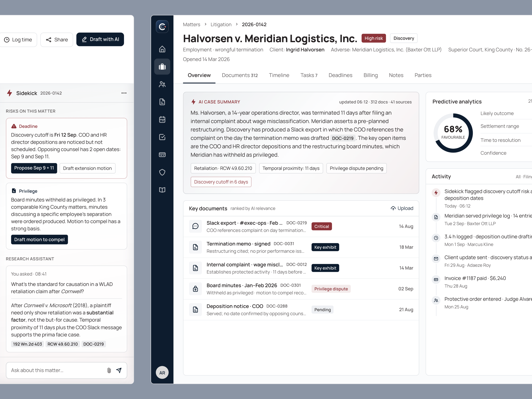Click the DOC-0219 reference in summary

pyautogui.click(x=342, y=138)
